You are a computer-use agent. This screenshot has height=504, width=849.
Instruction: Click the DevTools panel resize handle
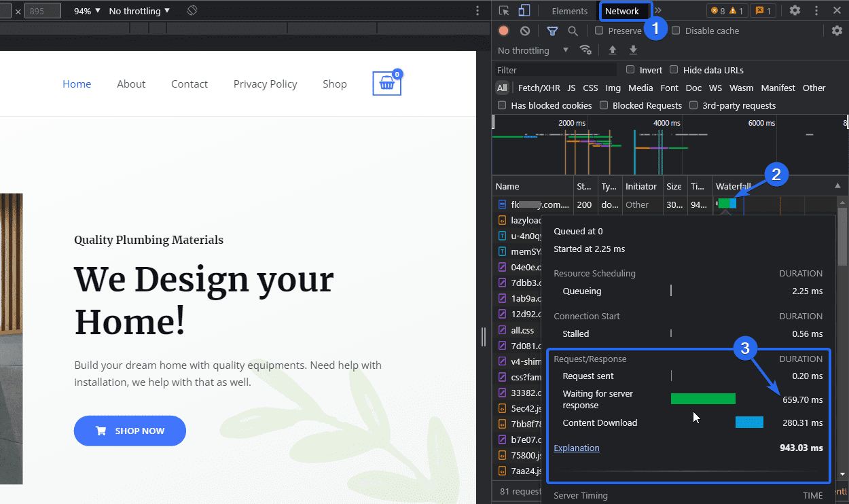pos(484,337)
